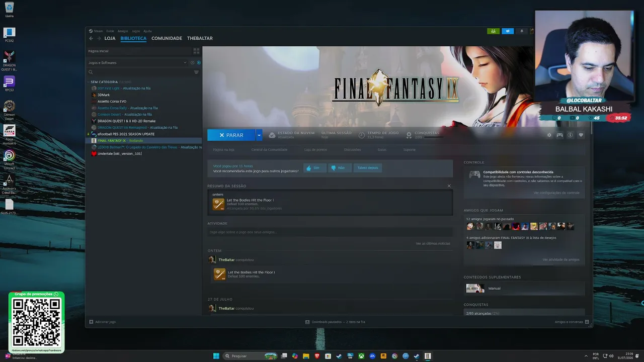Open Página inicial of the library
This screenshot has height=362, width=644.
tap(138, 51)
